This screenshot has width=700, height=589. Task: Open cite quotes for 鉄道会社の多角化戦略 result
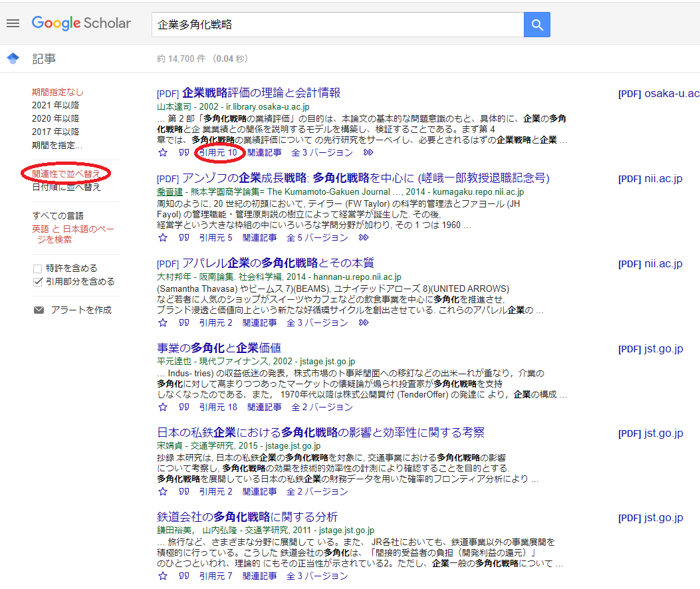coord(184,576)
